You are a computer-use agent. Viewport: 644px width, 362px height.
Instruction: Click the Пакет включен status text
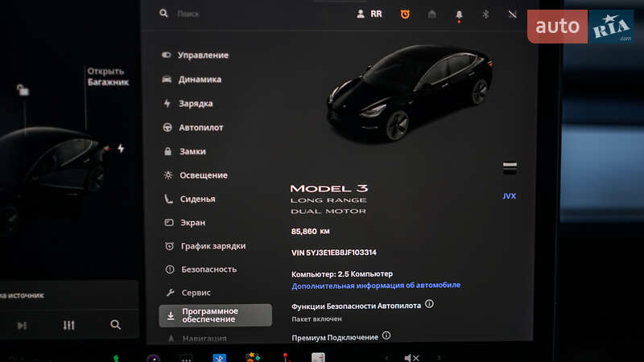click(316, 319)
